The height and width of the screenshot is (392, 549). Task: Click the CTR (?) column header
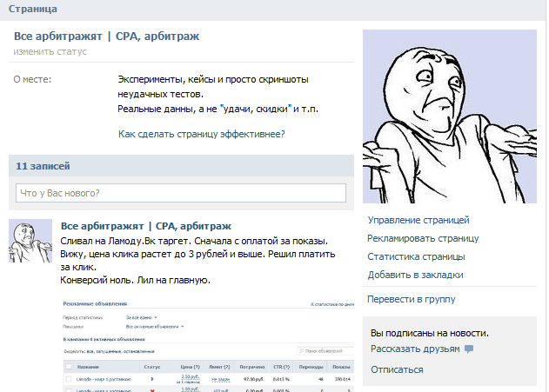[282, 367]
